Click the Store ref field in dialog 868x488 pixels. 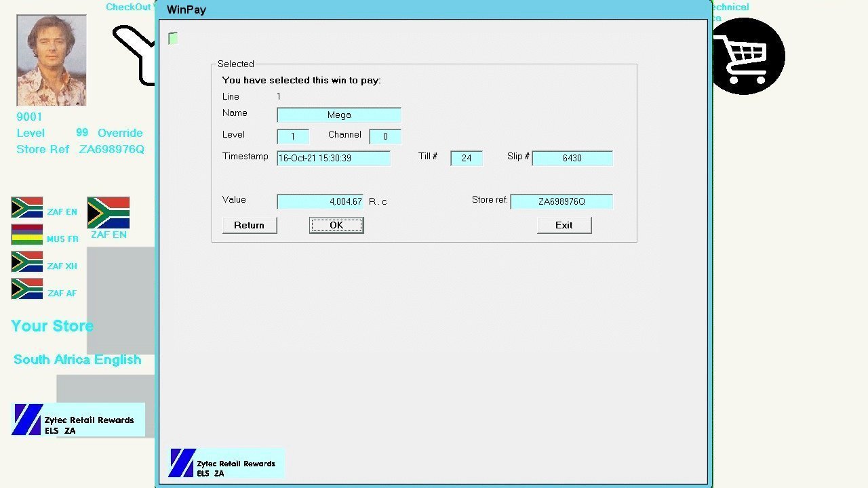(x=561, y=202)
